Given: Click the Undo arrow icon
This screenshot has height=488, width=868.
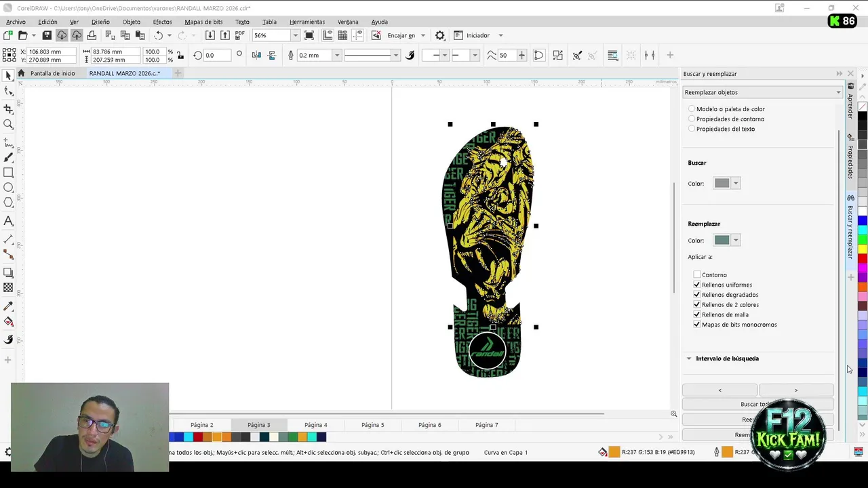Looking at the screenshot, I should [158, 35].
